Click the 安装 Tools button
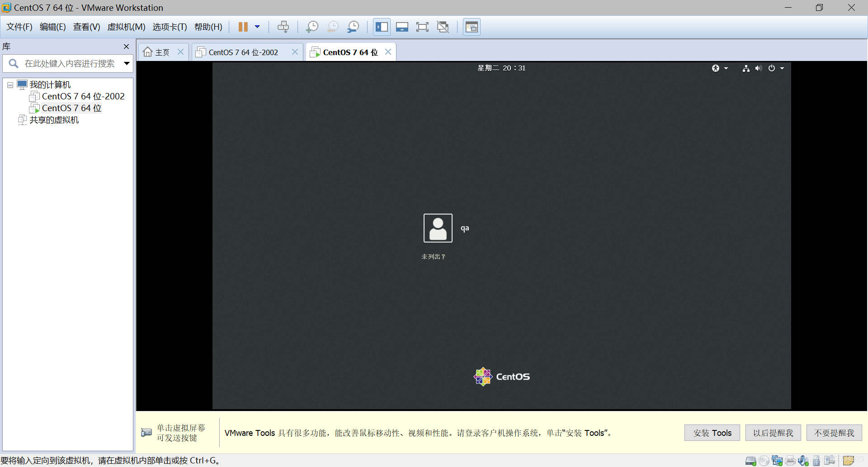Viewport: 868px width, 467px height. tap(712, 433)
